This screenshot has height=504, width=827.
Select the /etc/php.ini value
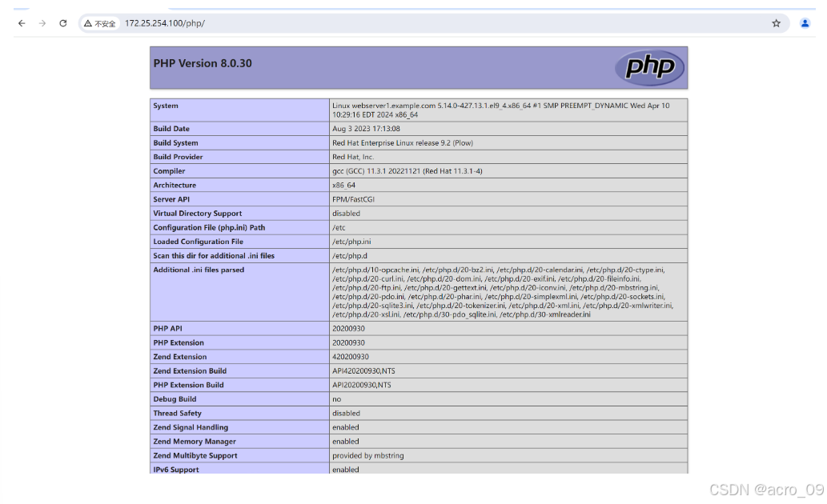pyautogui.click(x=351, y=242)
